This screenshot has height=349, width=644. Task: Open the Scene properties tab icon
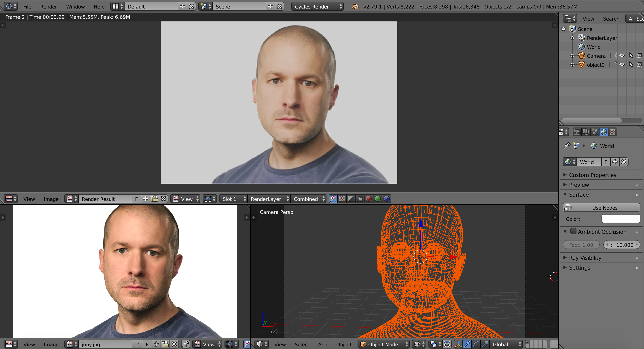pos(595,132)
